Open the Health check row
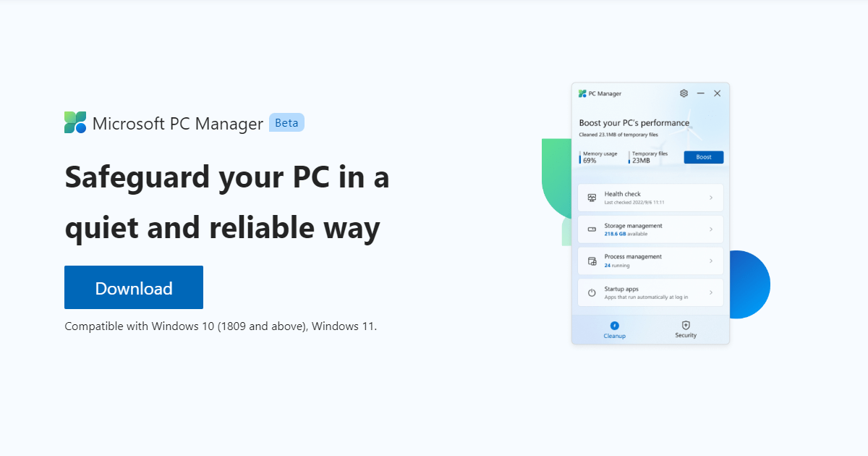868x456 pixels. (x=650, y=198)
